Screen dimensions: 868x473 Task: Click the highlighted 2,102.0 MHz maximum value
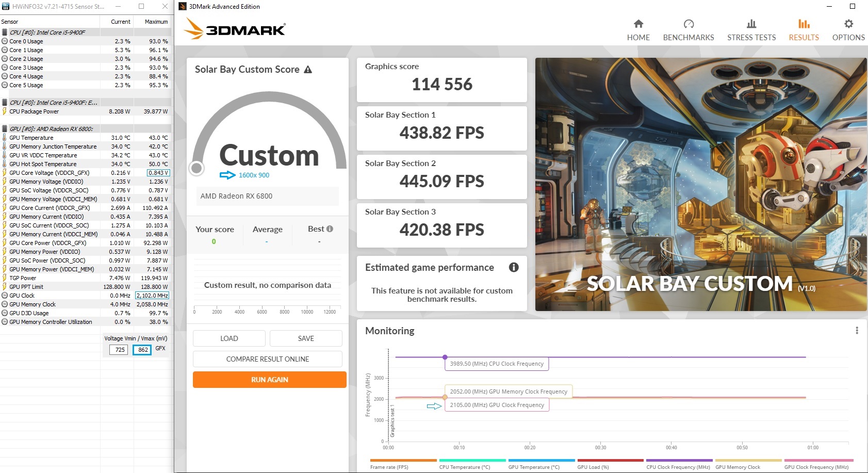tap(152, 296)
